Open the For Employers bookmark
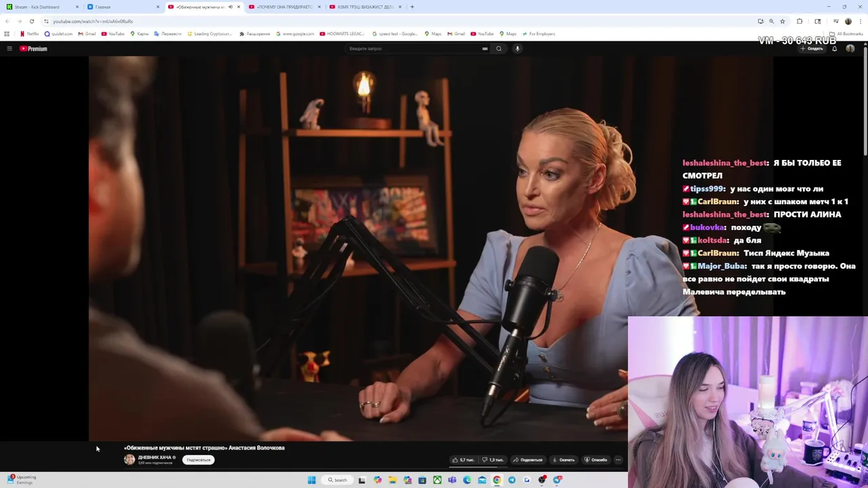Viewport: 868px width, 488px height. click(x=538, y=34)
